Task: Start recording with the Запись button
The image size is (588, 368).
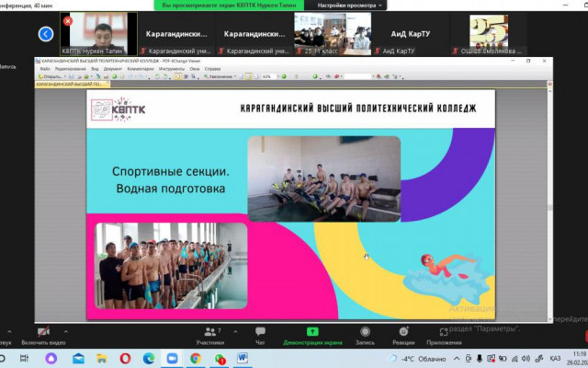Action: [365, 336]
